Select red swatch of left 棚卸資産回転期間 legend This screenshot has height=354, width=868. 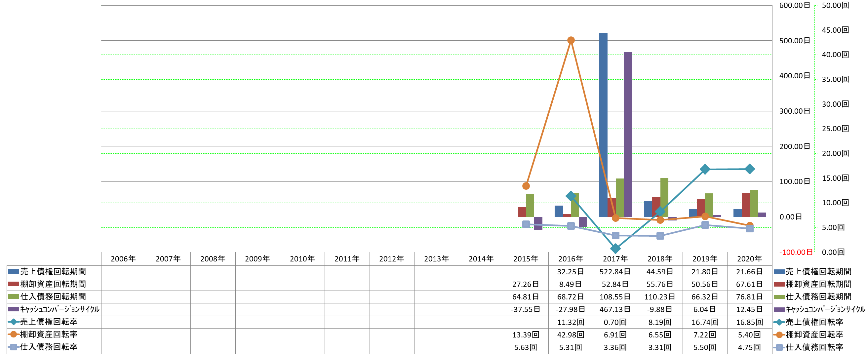14,284
